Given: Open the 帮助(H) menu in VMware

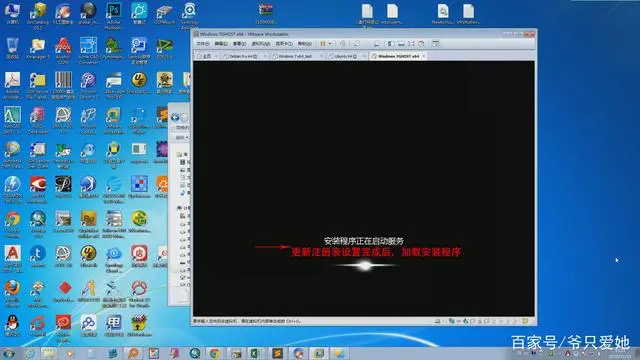Looking at the screenshot, I should coord(304,44).
